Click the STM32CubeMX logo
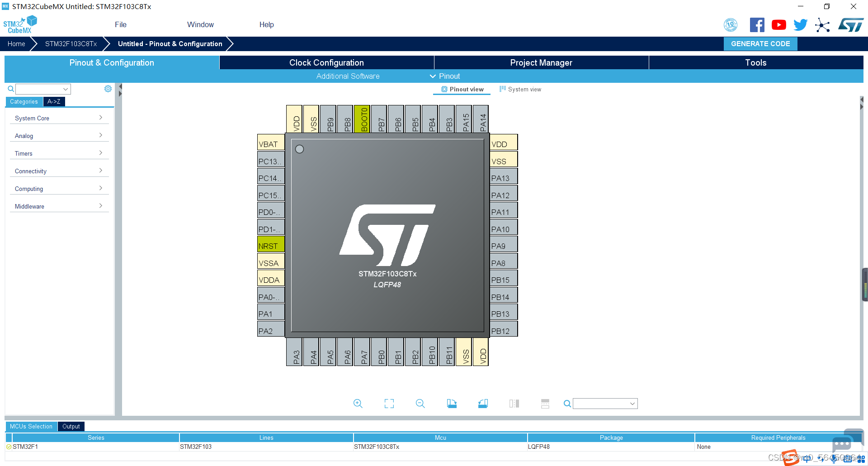 [x=20, y=24]
